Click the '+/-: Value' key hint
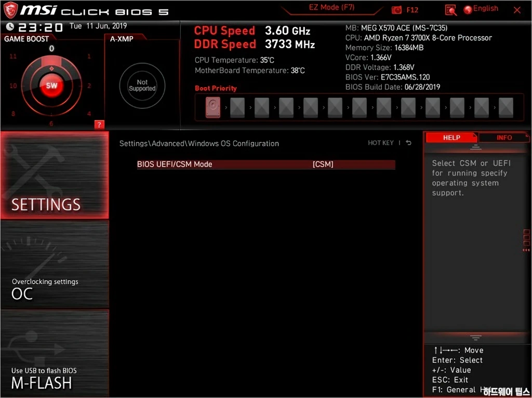The image size is (532, 398). point(451,370)
